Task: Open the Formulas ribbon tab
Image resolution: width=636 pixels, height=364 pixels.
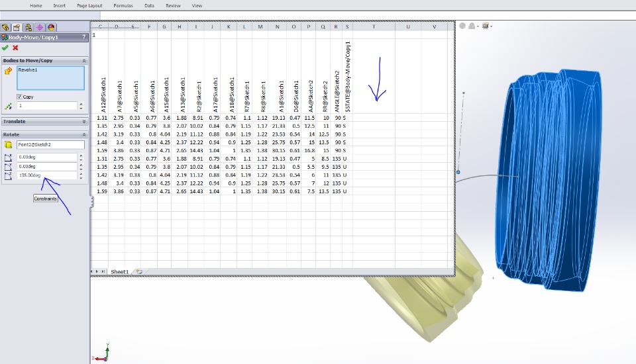Action: pyautogui.click(x=123, y=6)
